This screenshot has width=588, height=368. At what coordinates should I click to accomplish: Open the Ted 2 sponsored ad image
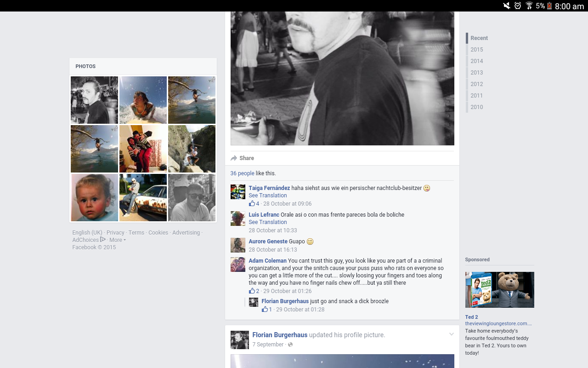point(499,290)
